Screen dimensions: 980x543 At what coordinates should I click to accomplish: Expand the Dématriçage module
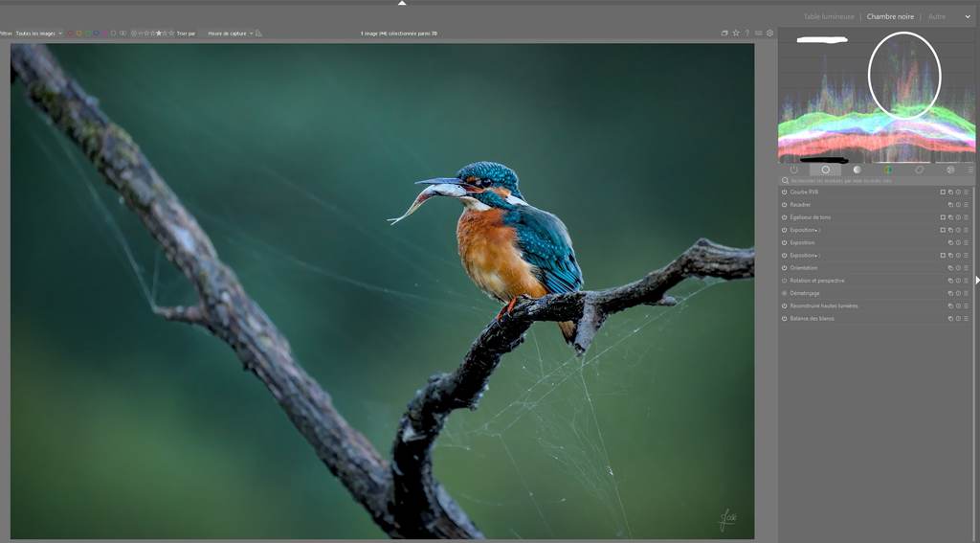(x=804, y=293)
